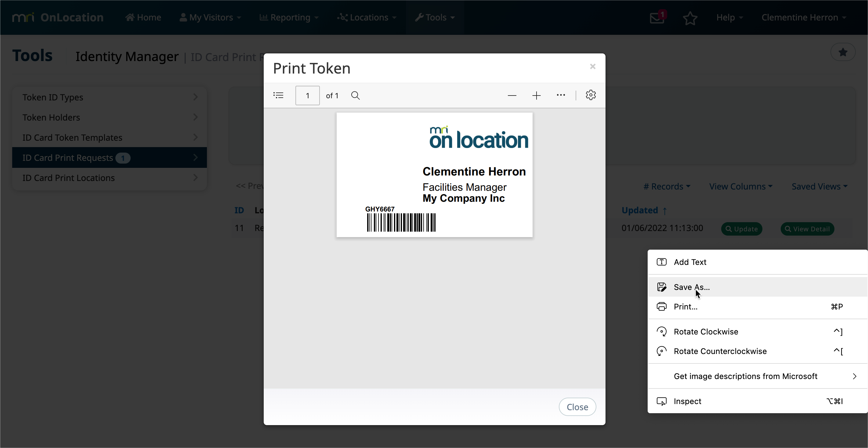Click the 01/06/2022 11:13:00 updated cell

pyautogui.click(x=662, y=228)
